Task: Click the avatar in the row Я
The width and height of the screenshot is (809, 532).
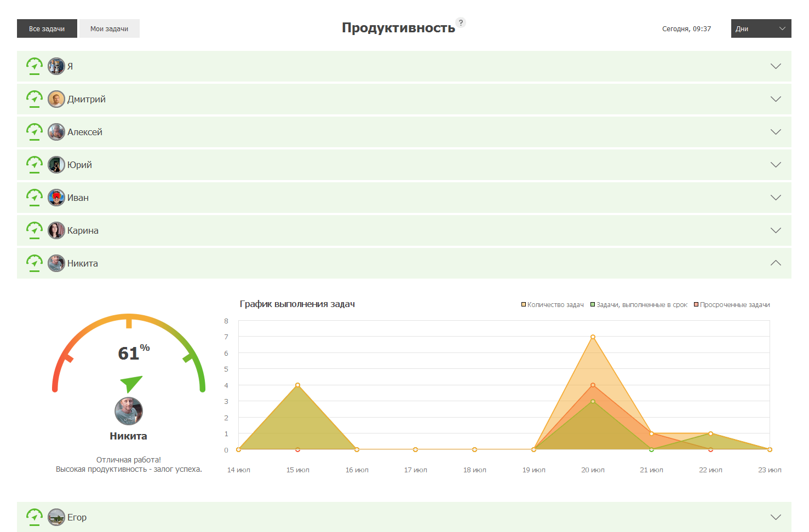Action: coord(56,66)
